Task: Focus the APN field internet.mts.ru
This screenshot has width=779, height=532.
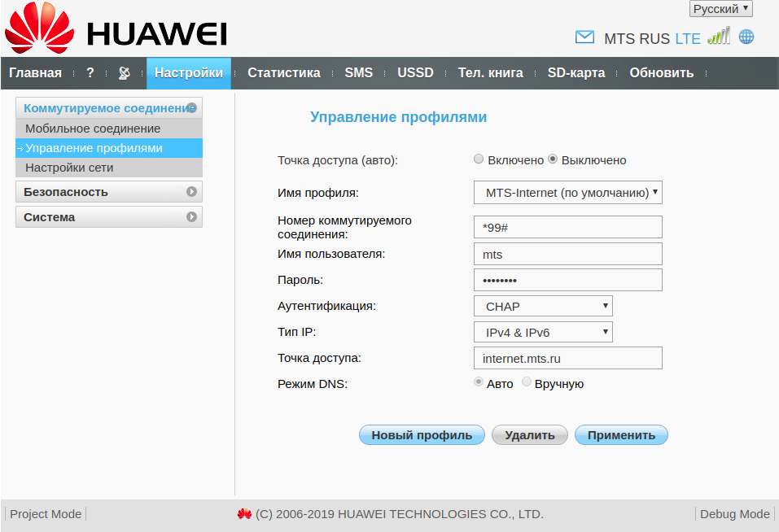Action: coord(568,358)
